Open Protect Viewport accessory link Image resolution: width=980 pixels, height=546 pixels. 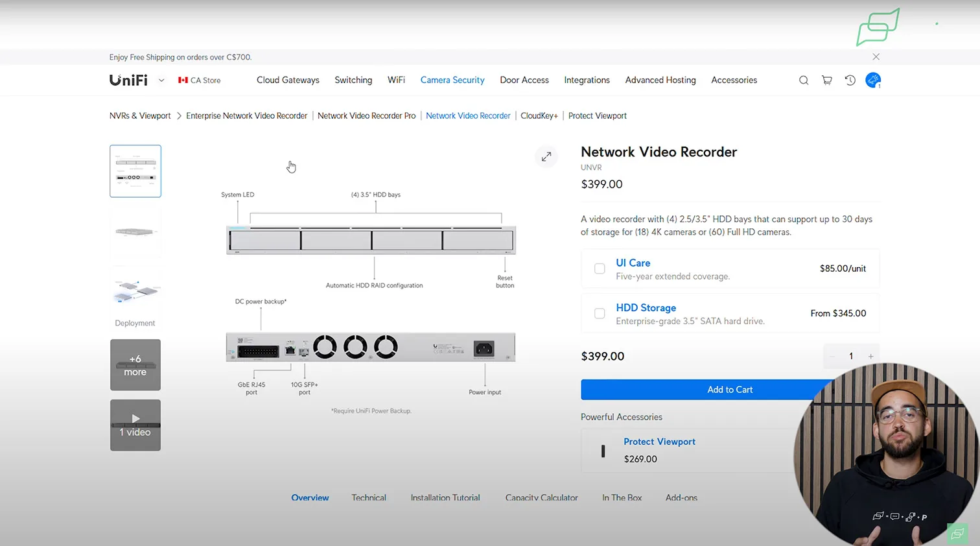(659, 442)
